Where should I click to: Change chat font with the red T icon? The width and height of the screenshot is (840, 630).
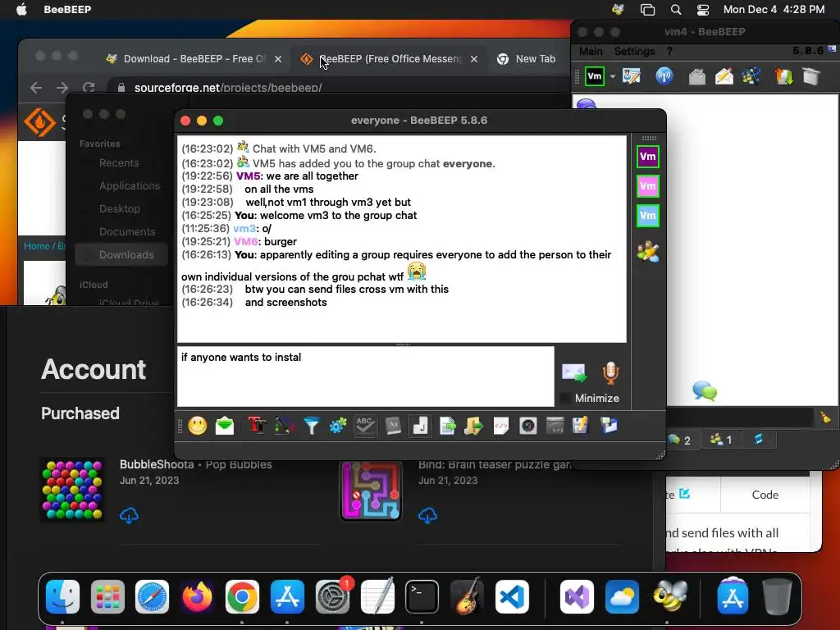point(257,426)
